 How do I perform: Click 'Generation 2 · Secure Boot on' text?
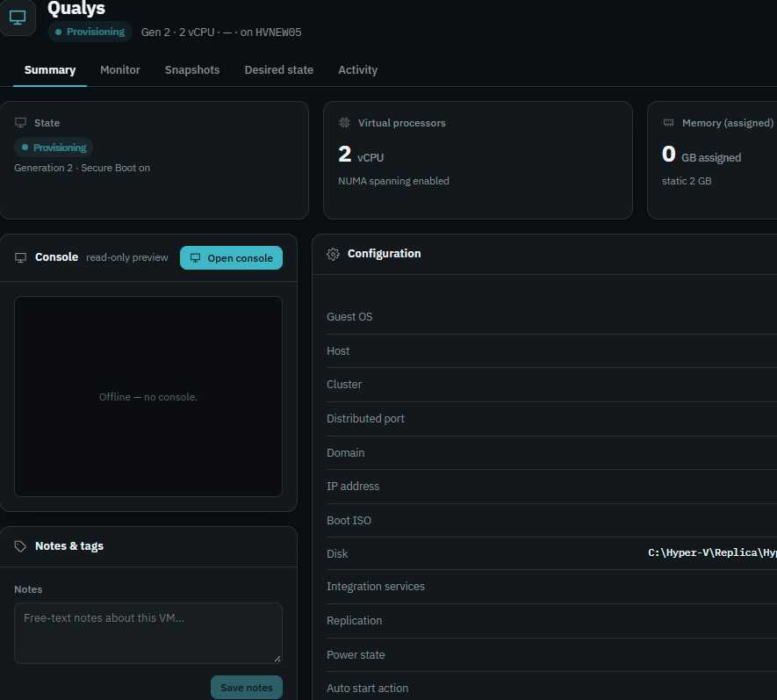[83, 168]
